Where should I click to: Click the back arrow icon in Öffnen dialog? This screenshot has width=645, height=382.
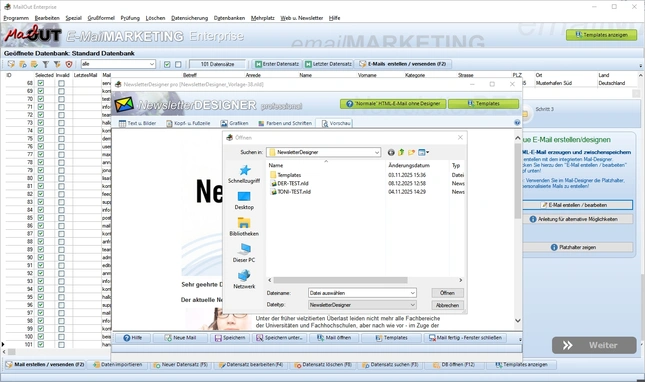pos(391,153)
